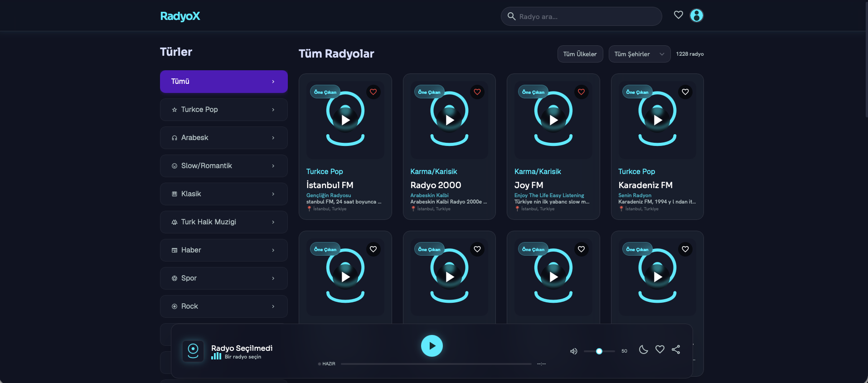Screen dimensions: 868x383
Task: Start playing the Joy FM card
Action: (553, 120)
